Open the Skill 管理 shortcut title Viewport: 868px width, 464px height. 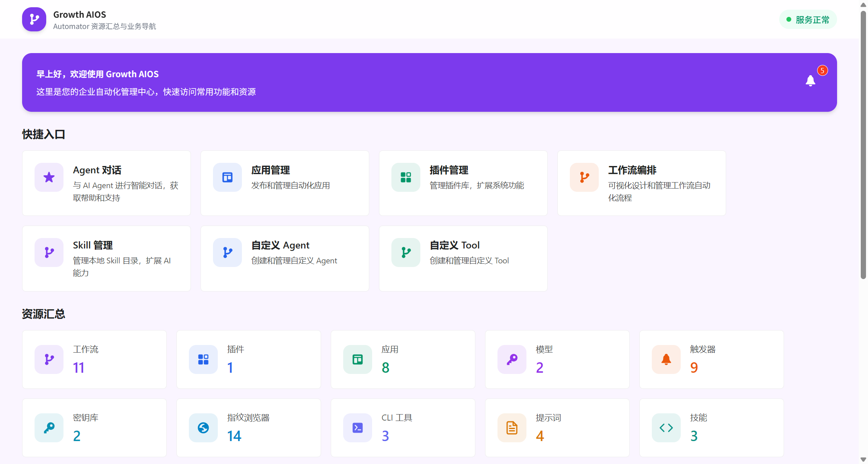click(93, 245)
